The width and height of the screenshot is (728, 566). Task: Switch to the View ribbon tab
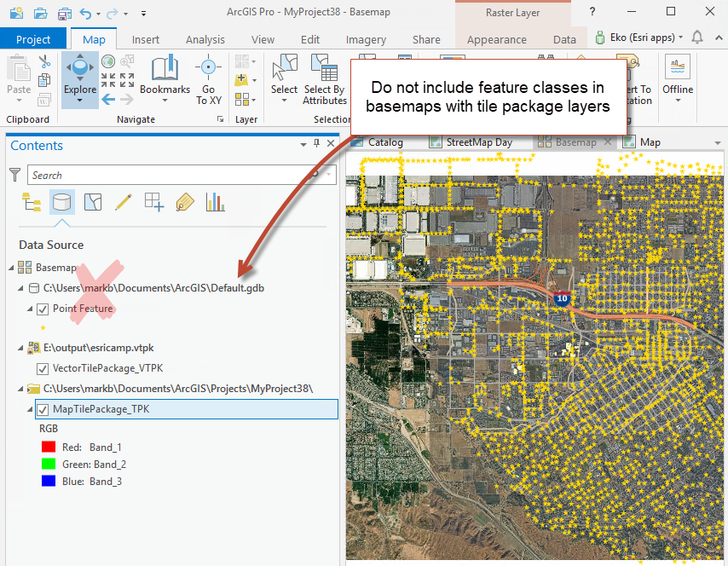263,40
